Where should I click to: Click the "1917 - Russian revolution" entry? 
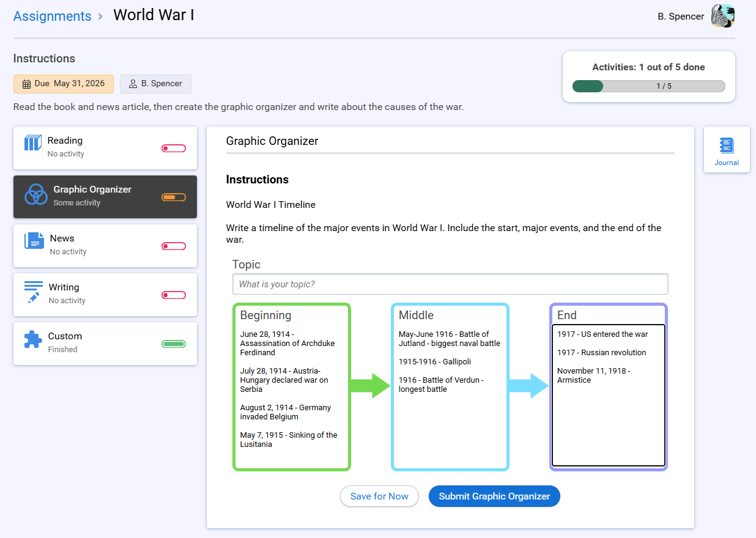pos(602,353)
